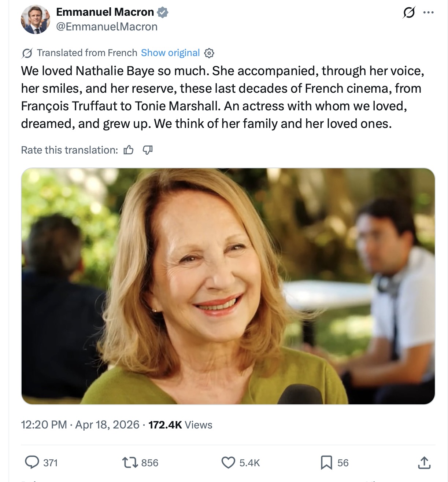
Task: Click the blue verified badge
Action: tap(163, 12)
